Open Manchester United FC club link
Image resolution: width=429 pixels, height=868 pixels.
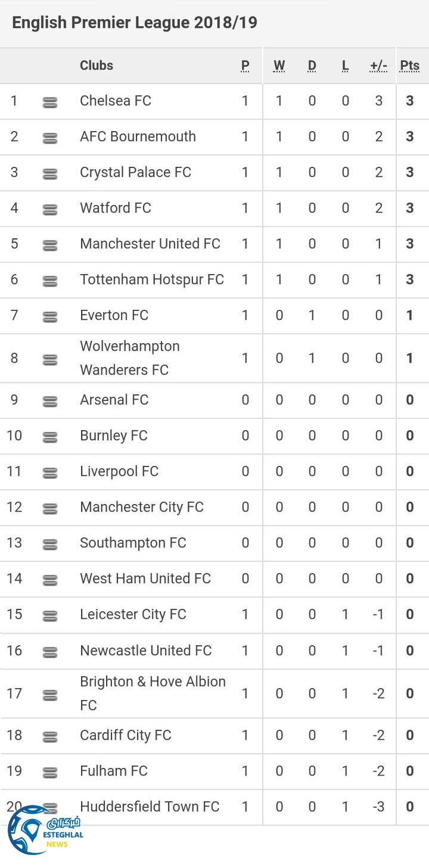pos(150,244)
